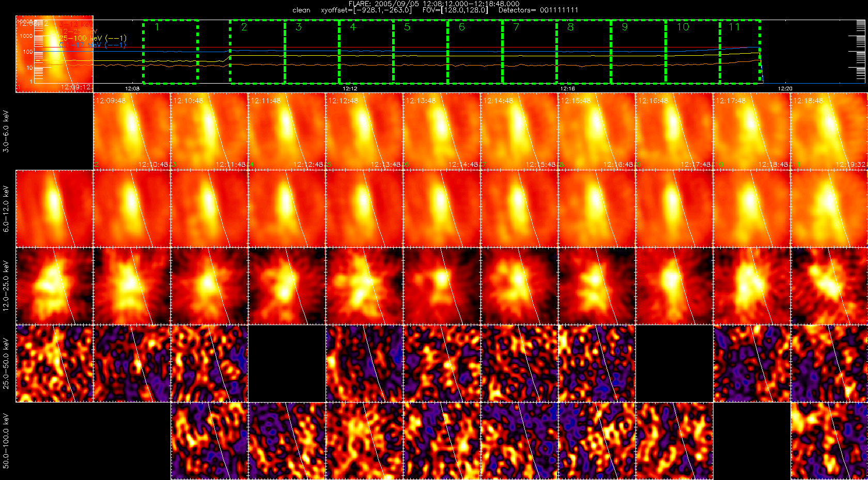Select interval box 4 in the light curve
The image size is (868, 480).
(366, 52)
